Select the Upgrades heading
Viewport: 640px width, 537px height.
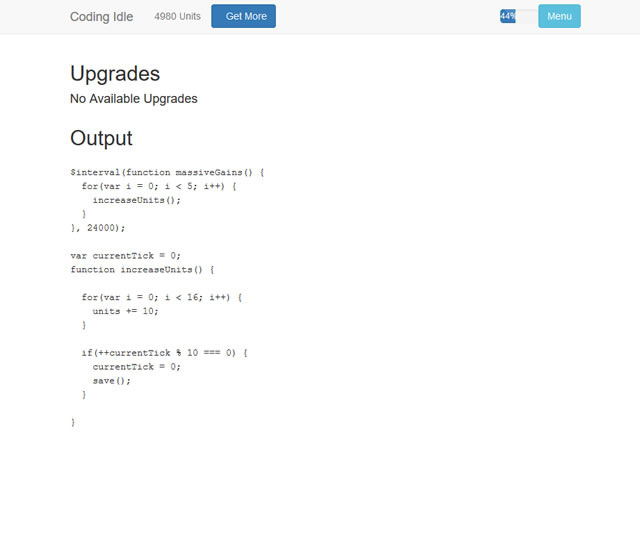115,74
